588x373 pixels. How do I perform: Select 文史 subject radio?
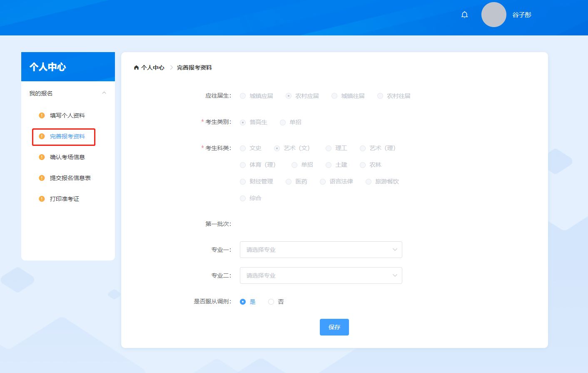[251, 148]
